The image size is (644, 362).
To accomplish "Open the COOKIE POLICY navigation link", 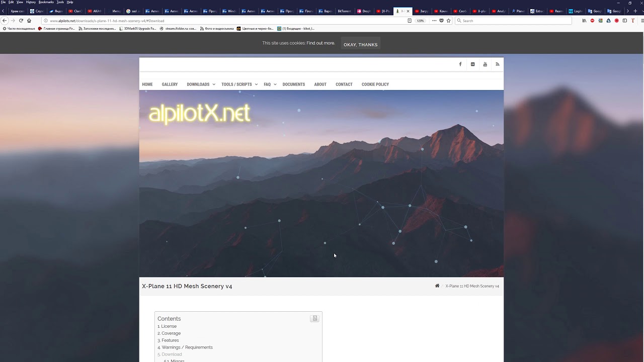I will pyautogui.click(x=375, y=84).
